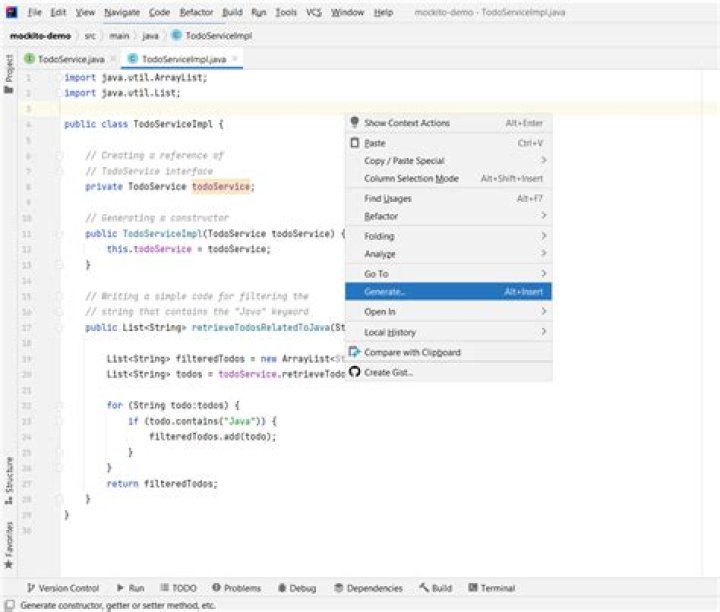Open the Navigate menu in menu bar
The height and width of the screenshot is (612, 720).
coord(124,12)
